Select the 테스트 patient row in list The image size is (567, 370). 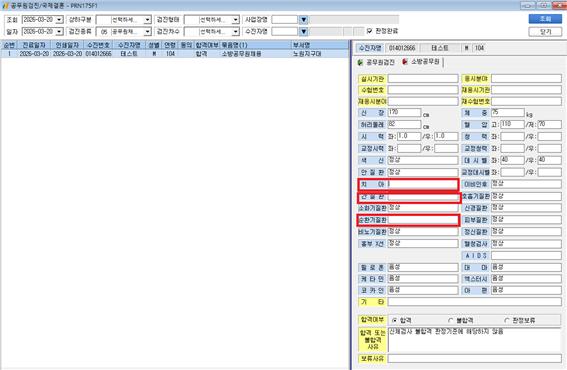coord(174,54)
